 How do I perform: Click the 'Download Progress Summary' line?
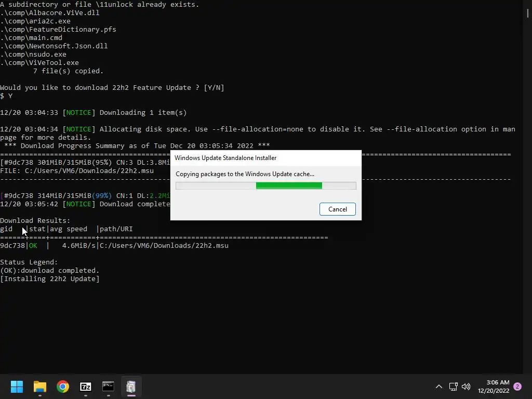coord(137,146)
